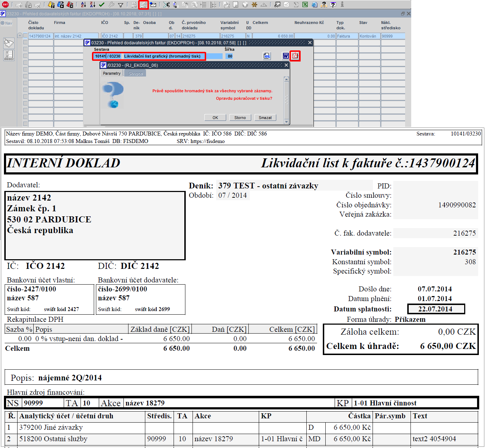Switch to the Parametry tab
Viewport: 486px width, 448px height.
(112, 73)
